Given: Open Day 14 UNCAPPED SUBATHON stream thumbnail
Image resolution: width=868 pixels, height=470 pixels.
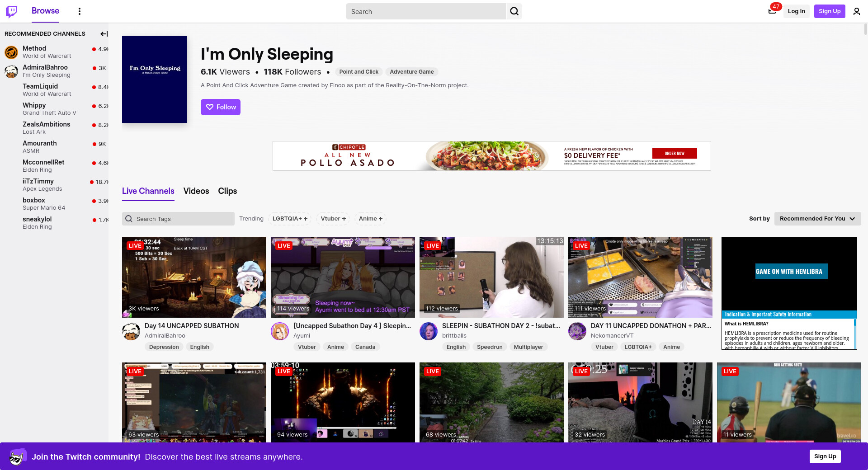Looking at the screenshot, I should coord(194,277).
